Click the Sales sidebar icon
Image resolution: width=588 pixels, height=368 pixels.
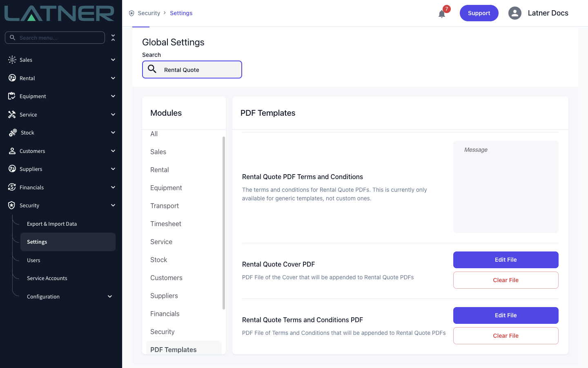pyautogui.click(x=12, y=60)
